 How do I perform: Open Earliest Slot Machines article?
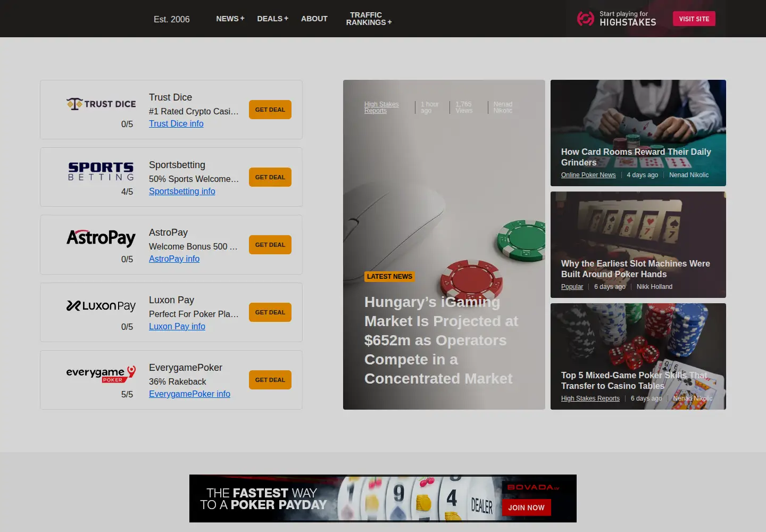(635, 269)
